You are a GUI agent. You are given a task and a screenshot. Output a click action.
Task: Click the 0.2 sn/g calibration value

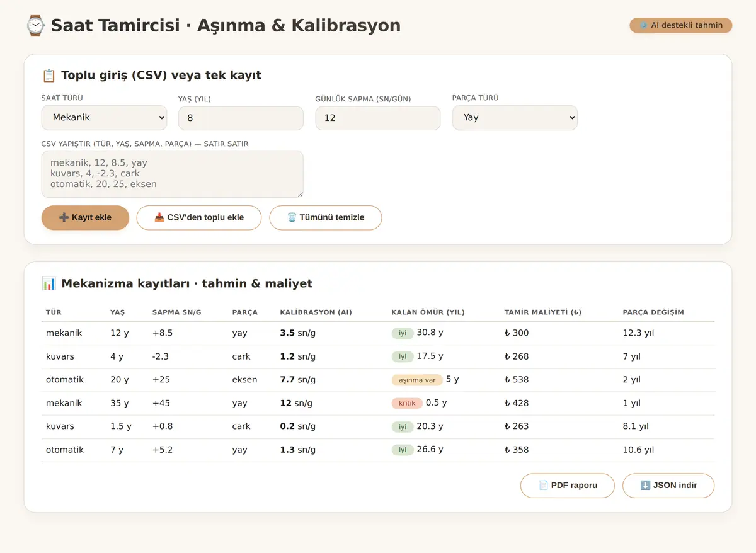pyautogui.click(x=297, y=426)
